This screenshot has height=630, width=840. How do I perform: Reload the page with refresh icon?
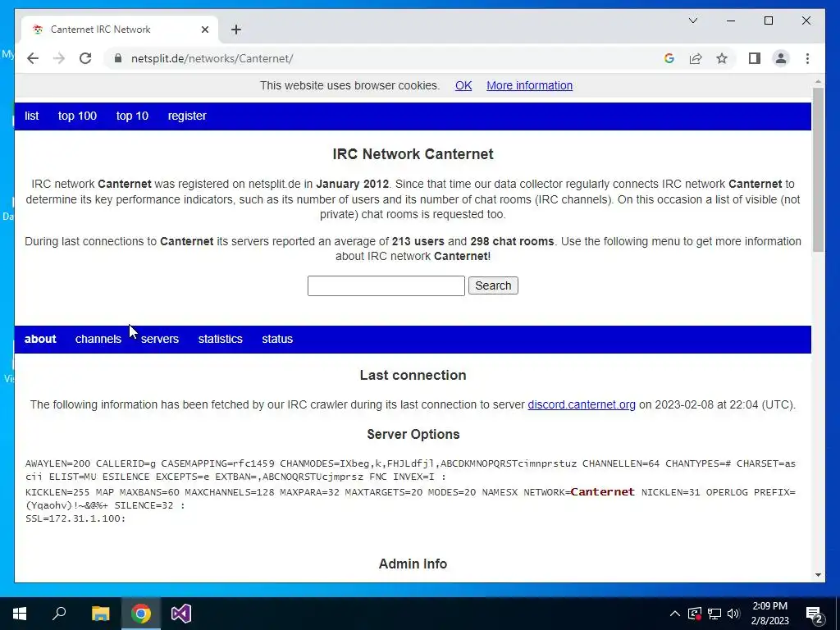tap(85, 58)
